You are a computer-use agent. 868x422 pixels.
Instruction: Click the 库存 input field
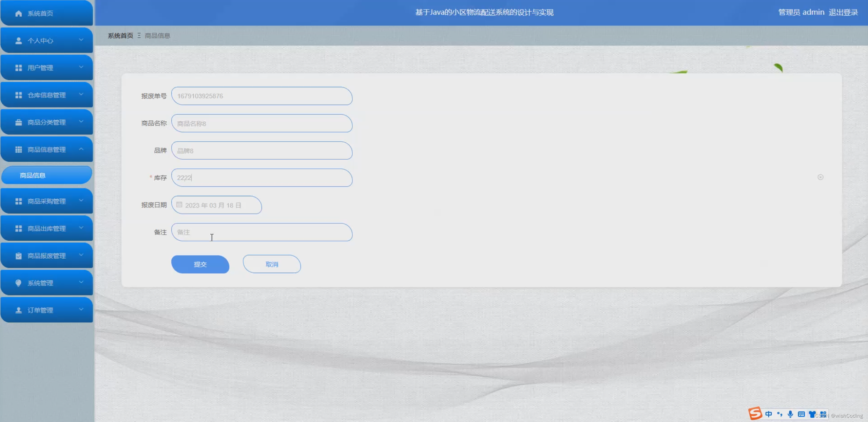pyautogui.click(x=262, y=178)
